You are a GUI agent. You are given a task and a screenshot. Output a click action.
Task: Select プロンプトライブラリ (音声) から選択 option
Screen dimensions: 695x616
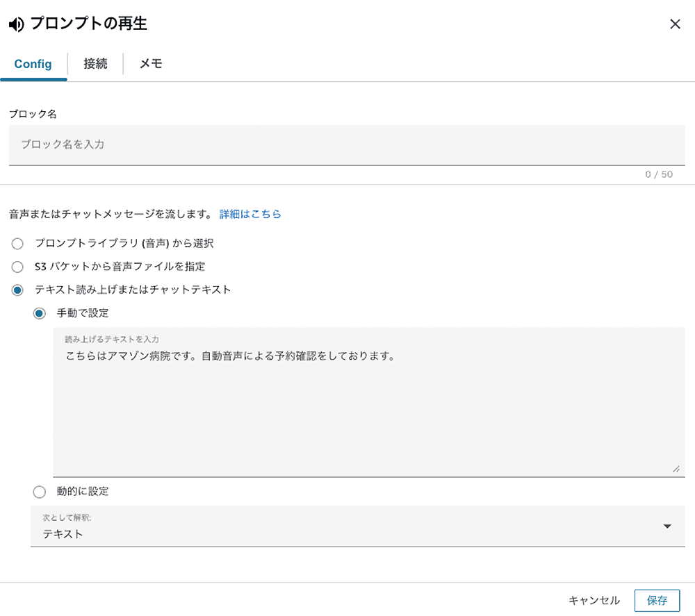17,244
